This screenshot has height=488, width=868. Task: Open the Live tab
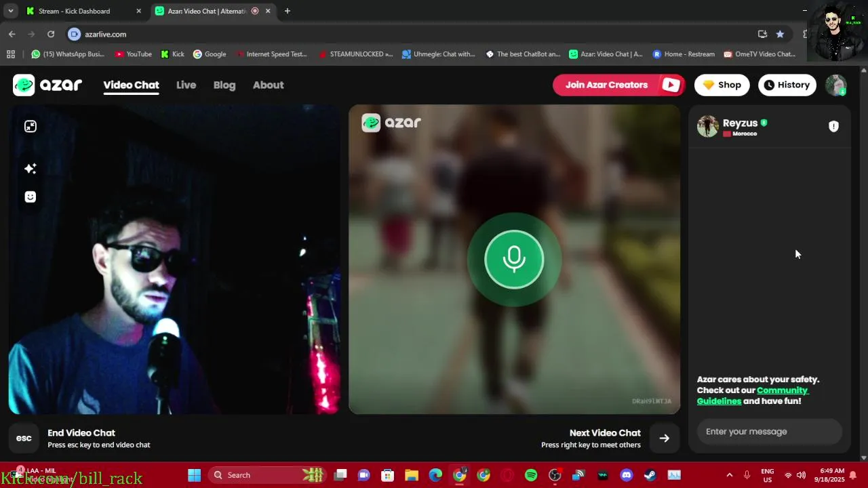pos(186,85)
